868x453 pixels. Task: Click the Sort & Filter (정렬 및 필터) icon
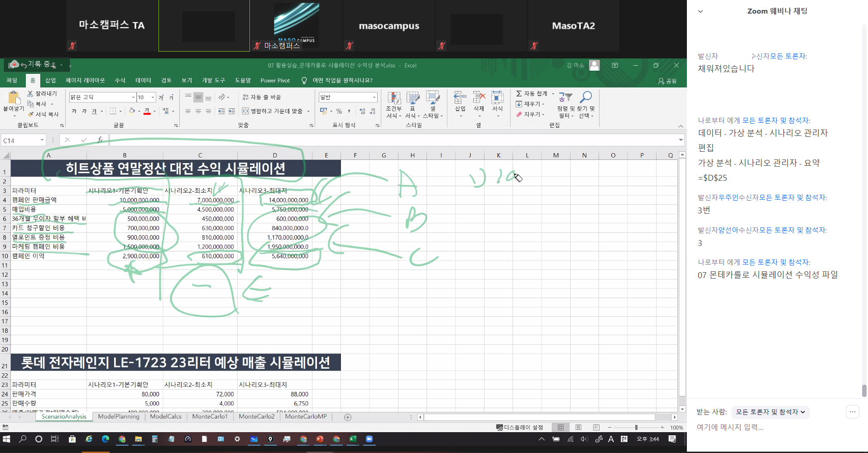click(565, 97)
